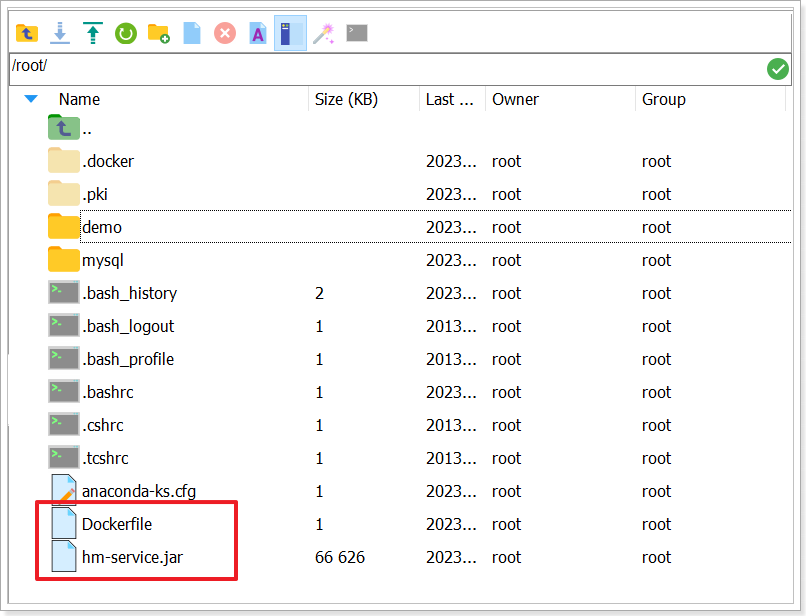
Task: Select the .tcshrc file
Action: click(419, 458)
